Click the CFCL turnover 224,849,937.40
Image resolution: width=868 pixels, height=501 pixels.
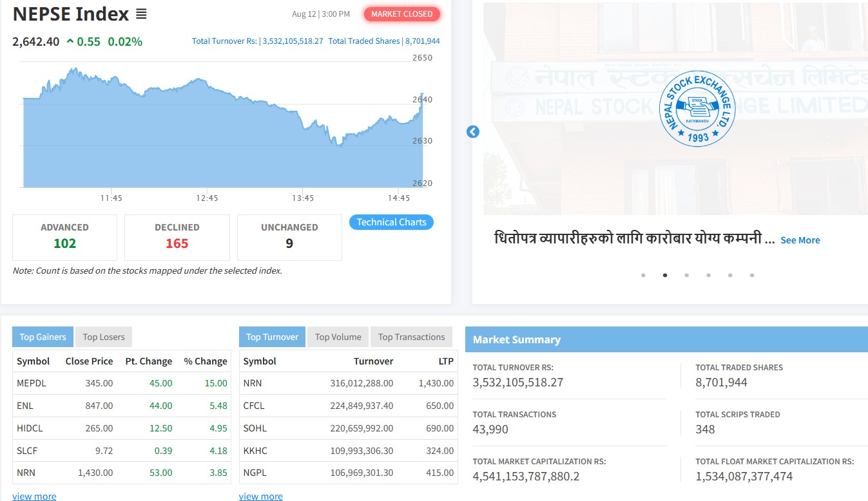pyautogui.click(x=362, y=406)
